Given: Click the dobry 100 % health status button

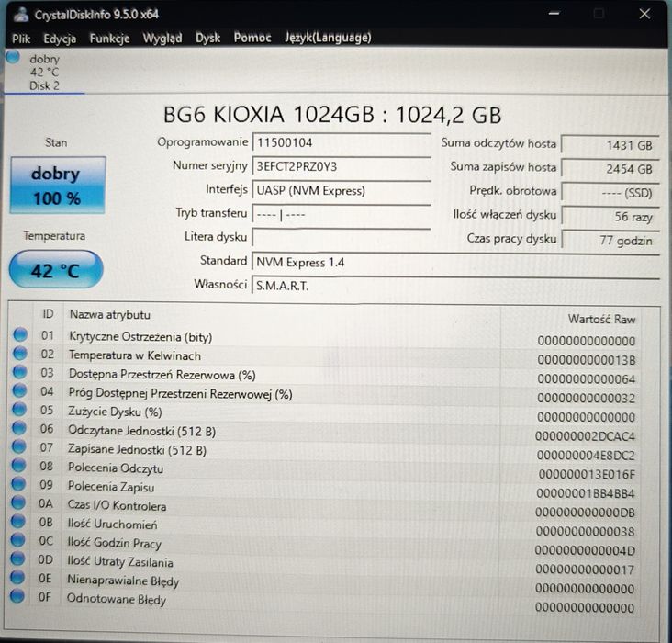Looking at the screenshot, I should [58, 185].
